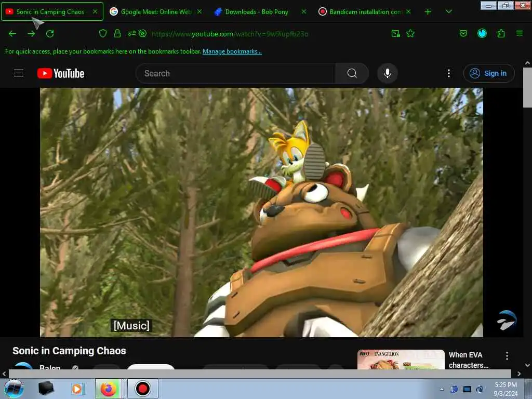Click the autoplay blocked icon in address bar
Screen dimensions: 532x399
coord(142,33)
